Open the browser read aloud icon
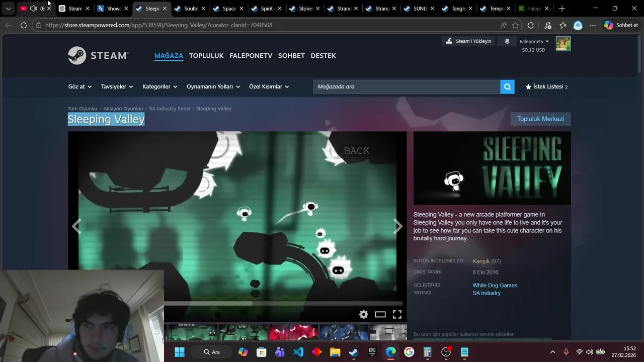Viewport: 644px width, 362px height. tap(504, 25)
